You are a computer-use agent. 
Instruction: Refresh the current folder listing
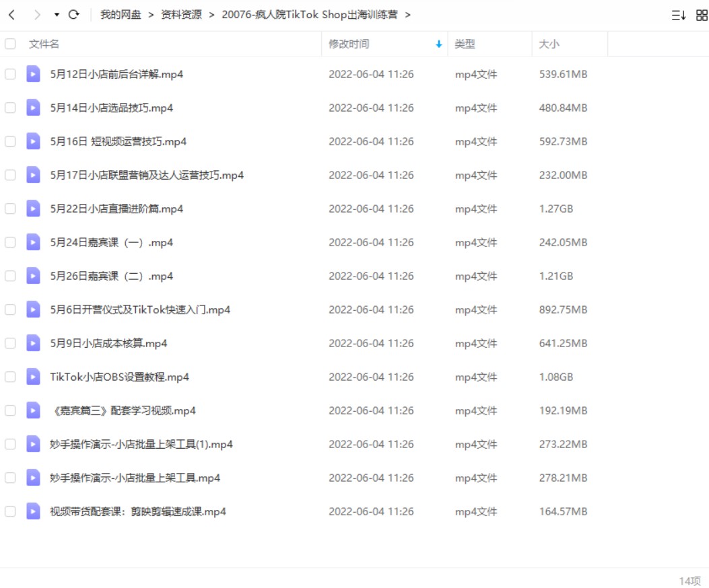pyautogui.click(x=73, y=15)
